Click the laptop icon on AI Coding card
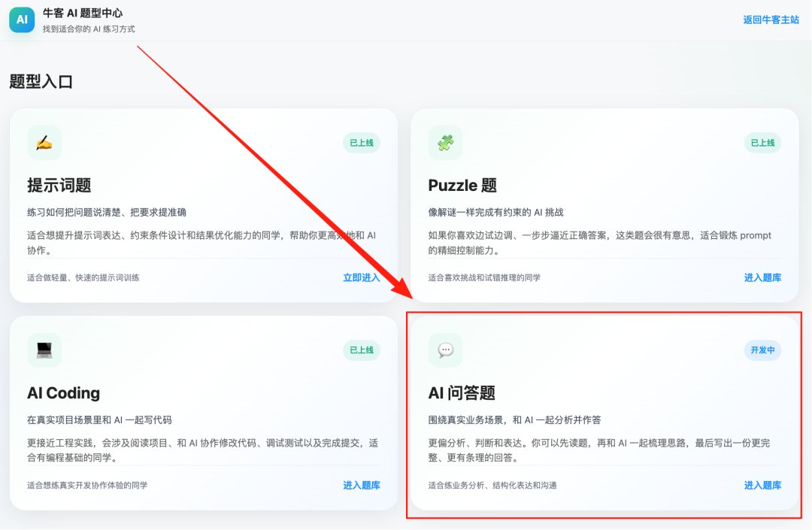 pyautogui.click(x=44, y=350)
